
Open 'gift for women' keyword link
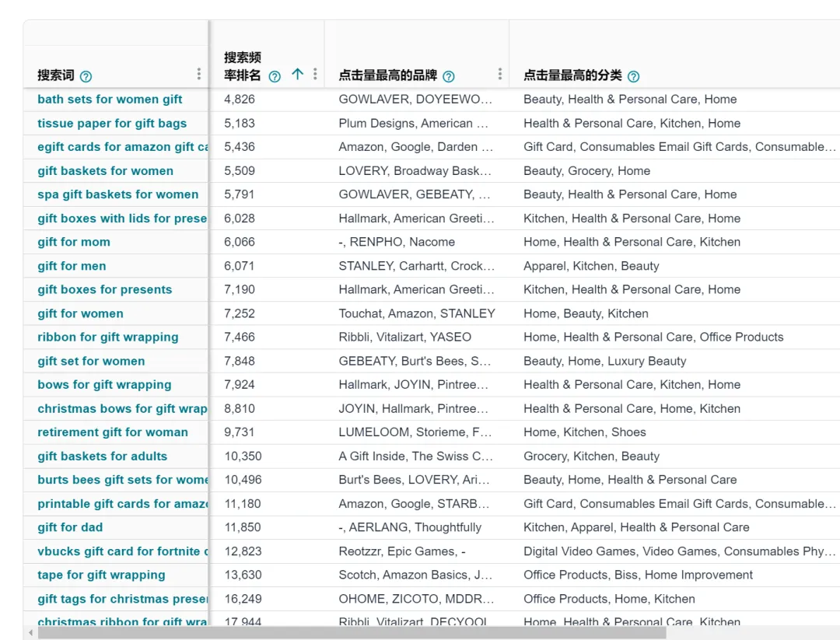(80, 314)
